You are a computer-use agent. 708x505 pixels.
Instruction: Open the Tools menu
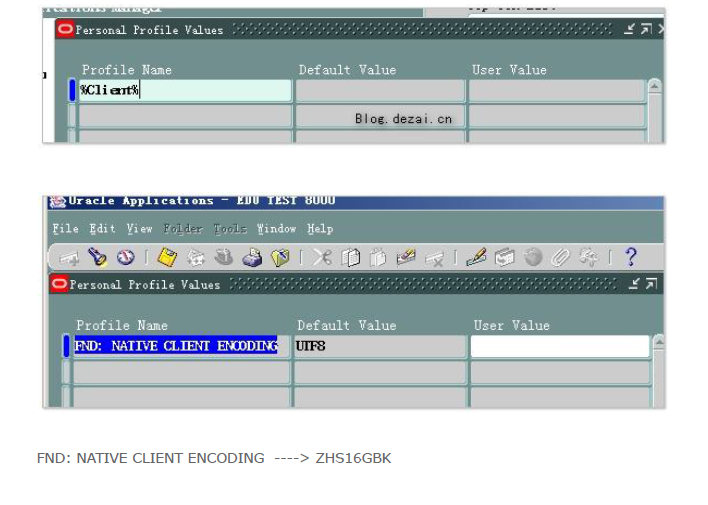(230, 229)
